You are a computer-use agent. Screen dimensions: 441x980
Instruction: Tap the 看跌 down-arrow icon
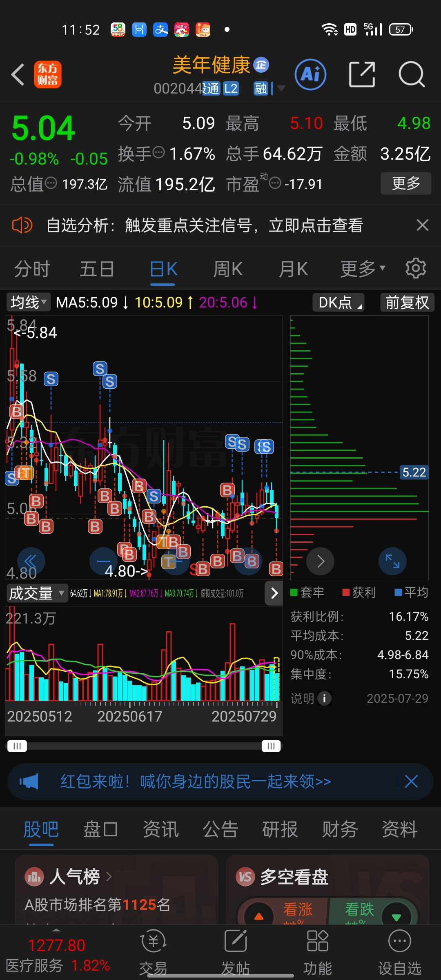[x=396, y=917]
